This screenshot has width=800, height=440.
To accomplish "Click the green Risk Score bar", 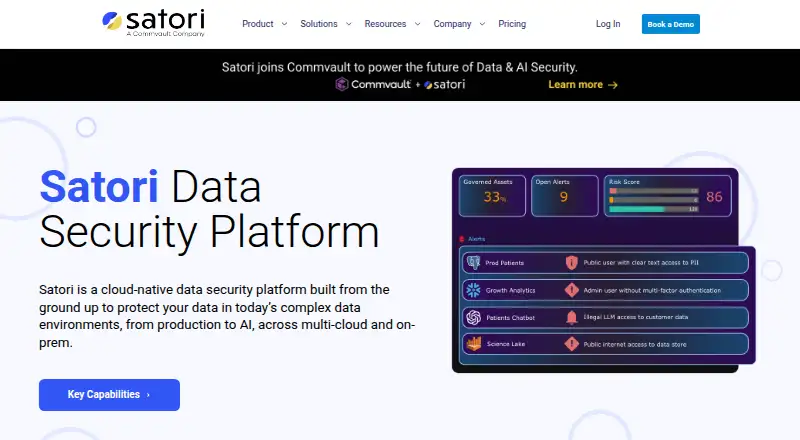I will (637, 209).
